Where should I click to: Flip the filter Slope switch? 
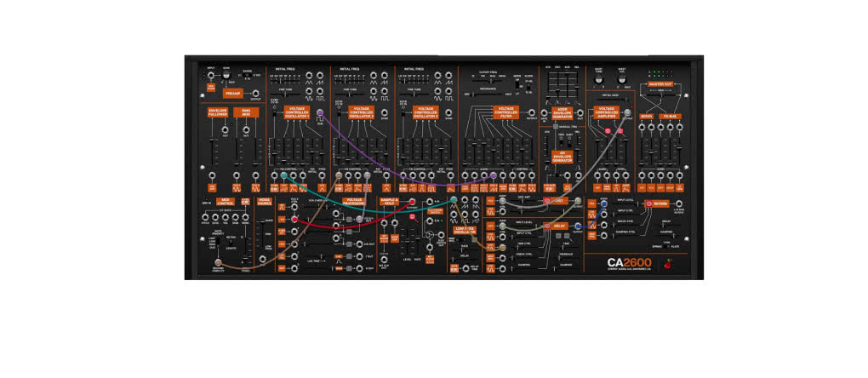coord(528,86)
